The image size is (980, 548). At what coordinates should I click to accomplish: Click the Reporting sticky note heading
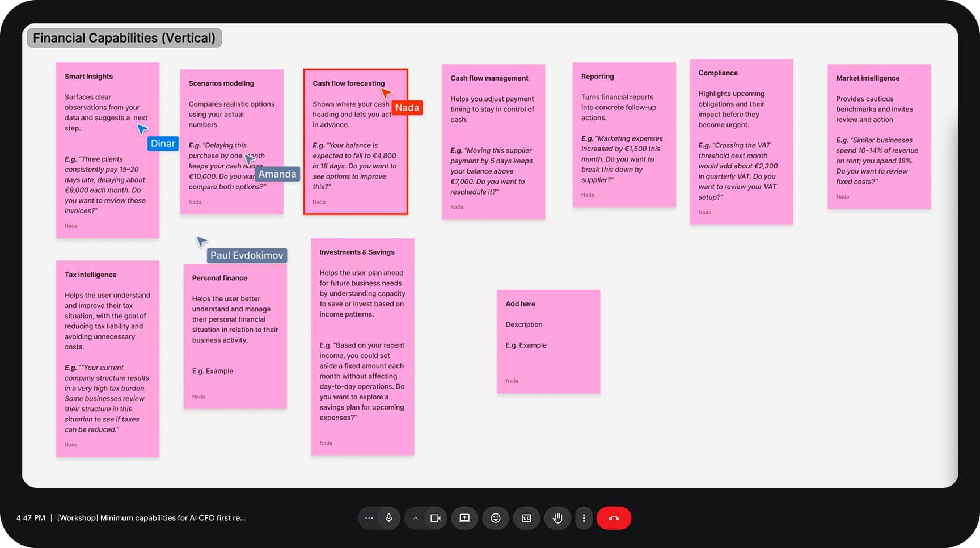click(x=598, y=77)
